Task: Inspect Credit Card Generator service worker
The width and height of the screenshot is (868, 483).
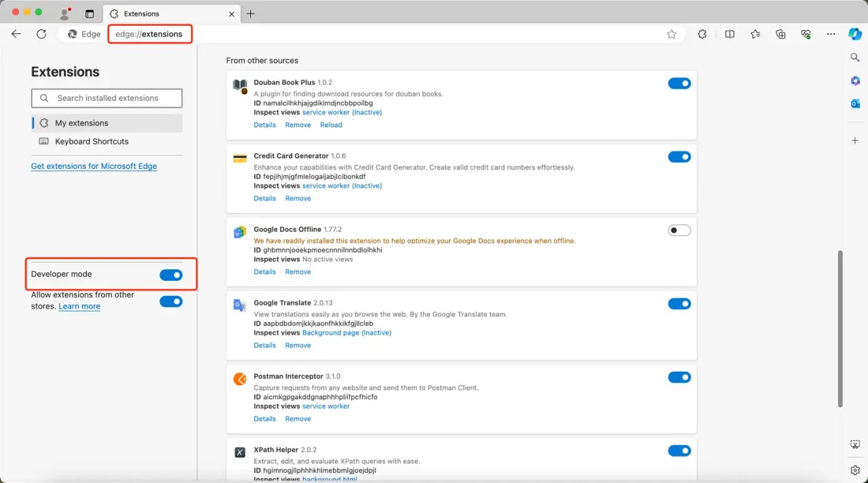Action: (342, 186)
